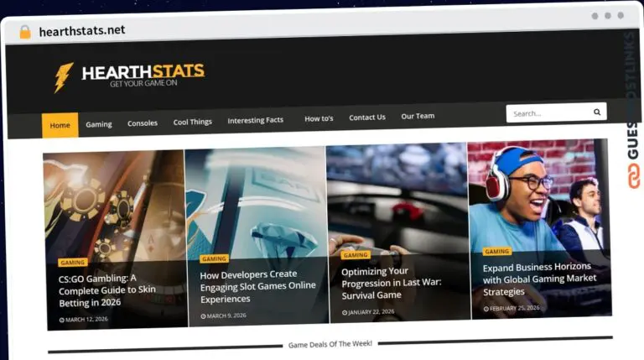Open the Our Team page
644x360 pixels.
click(418, 116)
